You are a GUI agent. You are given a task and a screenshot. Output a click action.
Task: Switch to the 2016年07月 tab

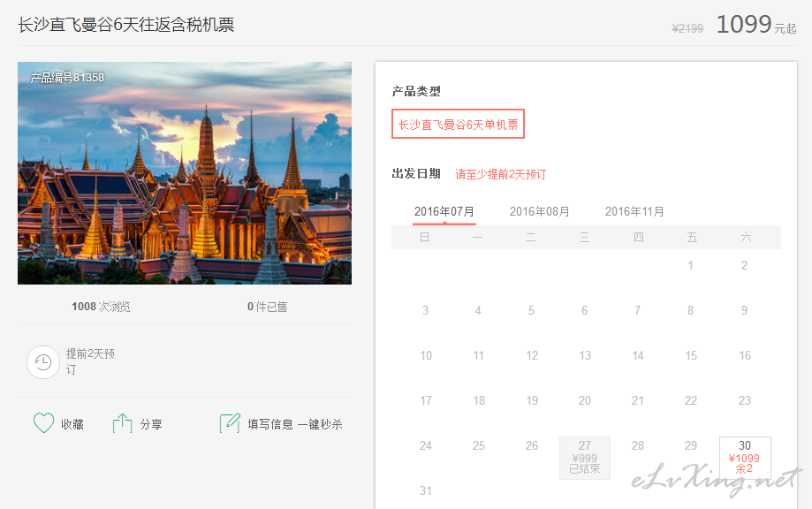444,212
